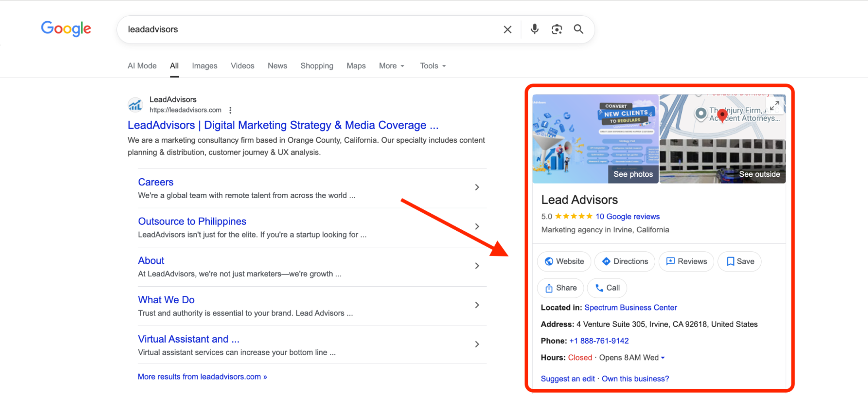Viewport: 868px width, 394px height.
Task: Click Suggest an edit
Action: [x=567, y=378]
